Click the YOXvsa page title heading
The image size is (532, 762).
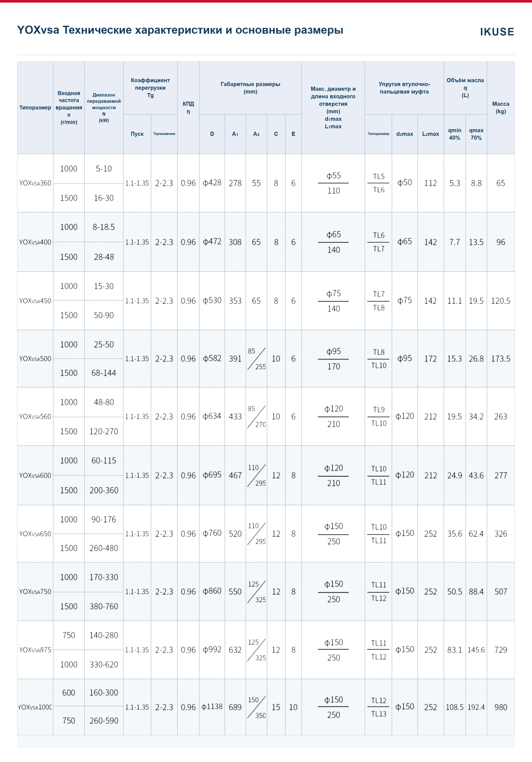[x=180, y=30]
